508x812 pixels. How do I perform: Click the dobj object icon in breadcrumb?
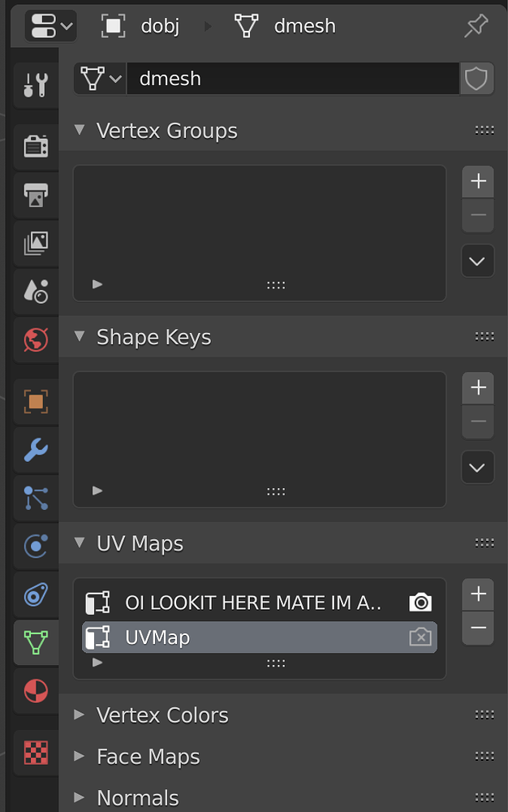[x=113, y=26]
